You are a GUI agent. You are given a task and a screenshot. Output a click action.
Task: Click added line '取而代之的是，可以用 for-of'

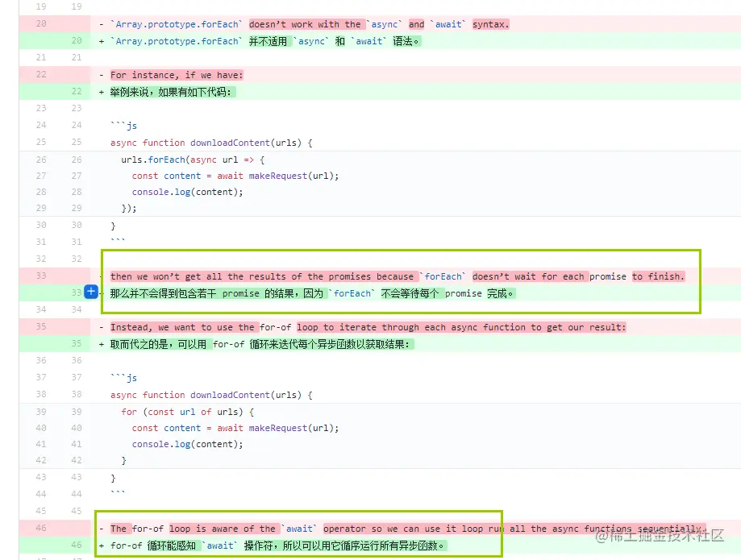[x=261, y=344]
